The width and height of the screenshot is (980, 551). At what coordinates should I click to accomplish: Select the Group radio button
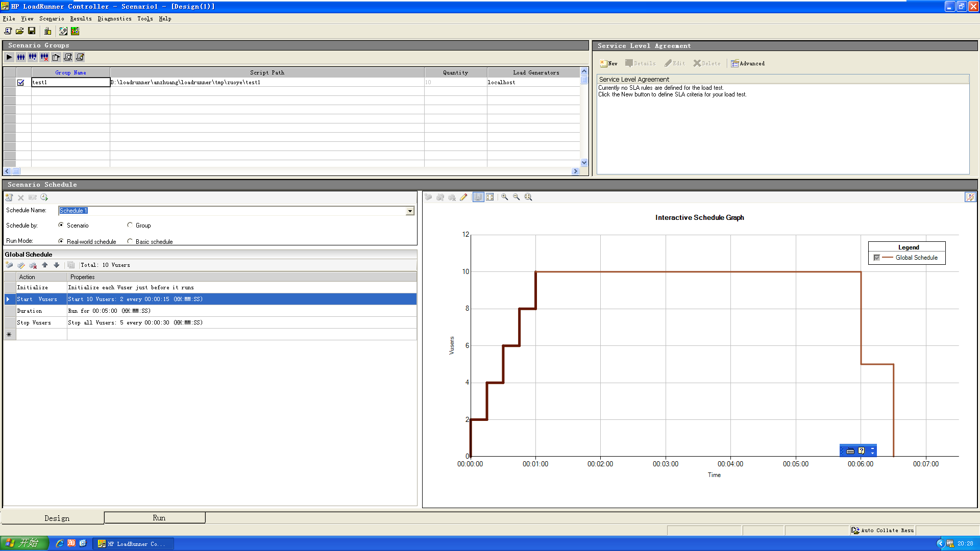pos(130,224)
